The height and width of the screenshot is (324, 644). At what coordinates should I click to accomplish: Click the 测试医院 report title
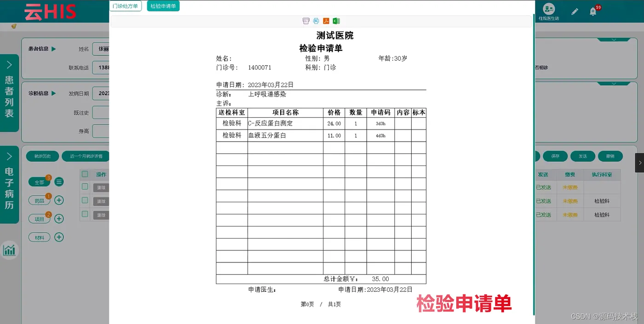pos(335,35)
